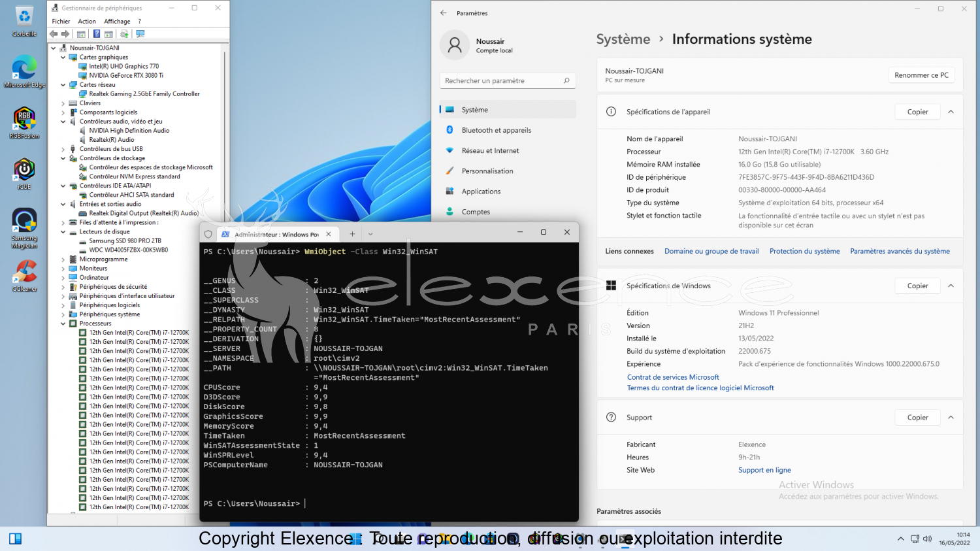
Task: Toggle the console tree pane icon in Device Manager
Action: pos(81,34)
